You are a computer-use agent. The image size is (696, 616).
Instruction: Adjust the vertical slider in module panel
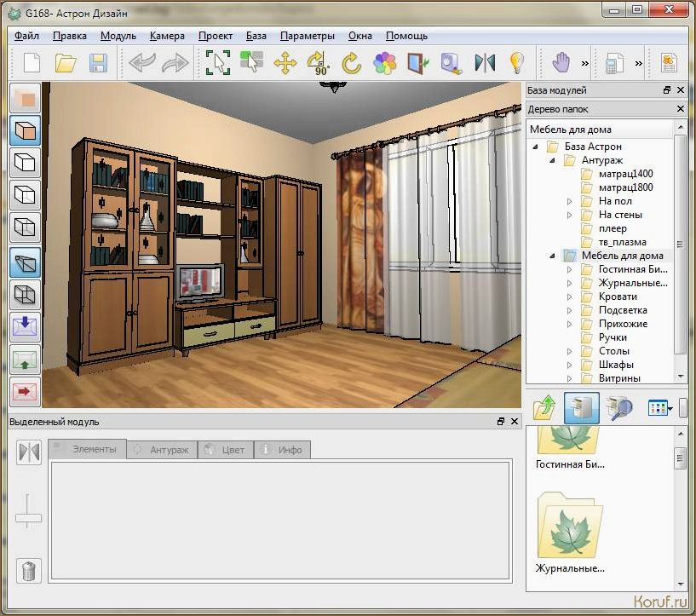click(x=28, y=517)
